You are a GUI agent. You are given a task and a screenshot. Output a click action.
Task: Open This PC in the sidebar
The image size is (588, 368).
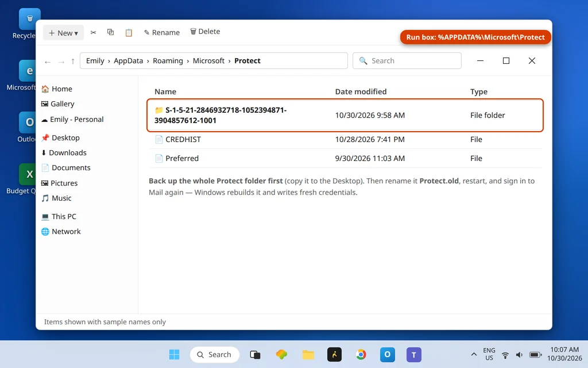59,217
